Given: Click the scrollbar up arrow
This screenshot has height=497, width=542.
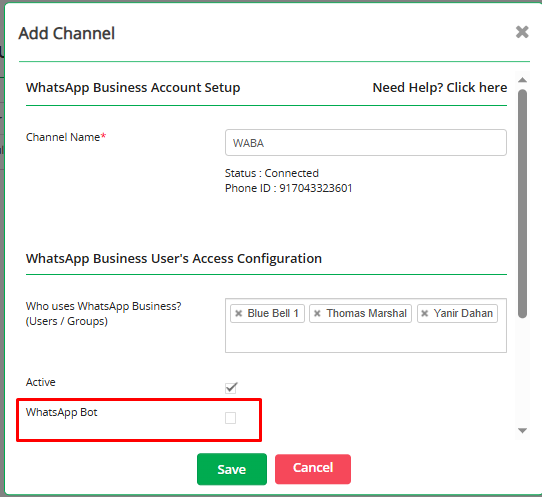Looking at the screenshot, I should (x=522, y=80).
